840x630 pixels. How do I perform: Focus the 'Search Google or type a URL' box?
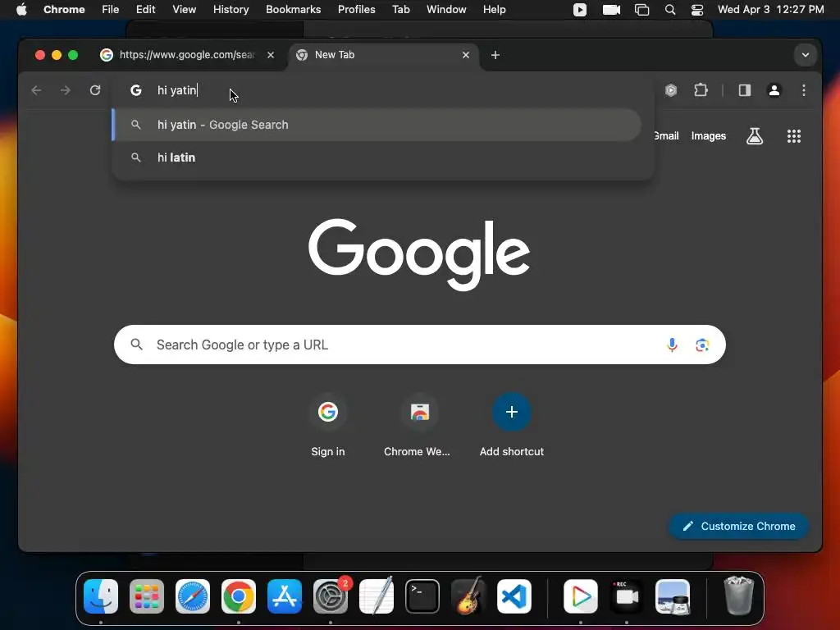tap(420, 345)
